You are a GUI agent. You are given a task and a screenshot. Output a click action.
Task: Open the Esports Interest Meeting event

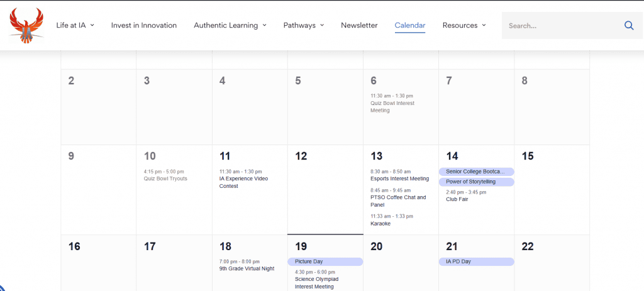[399, 178]
